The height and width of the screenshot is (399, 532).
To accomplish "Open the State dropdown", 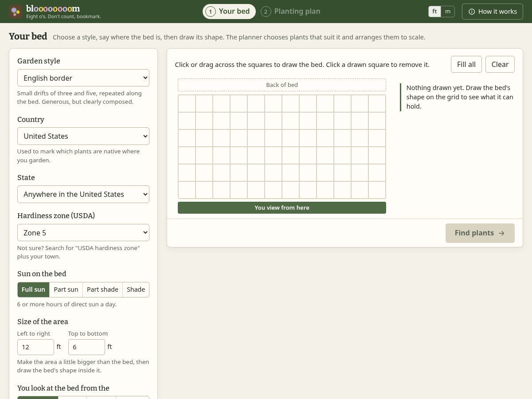I will click(83, 194).
